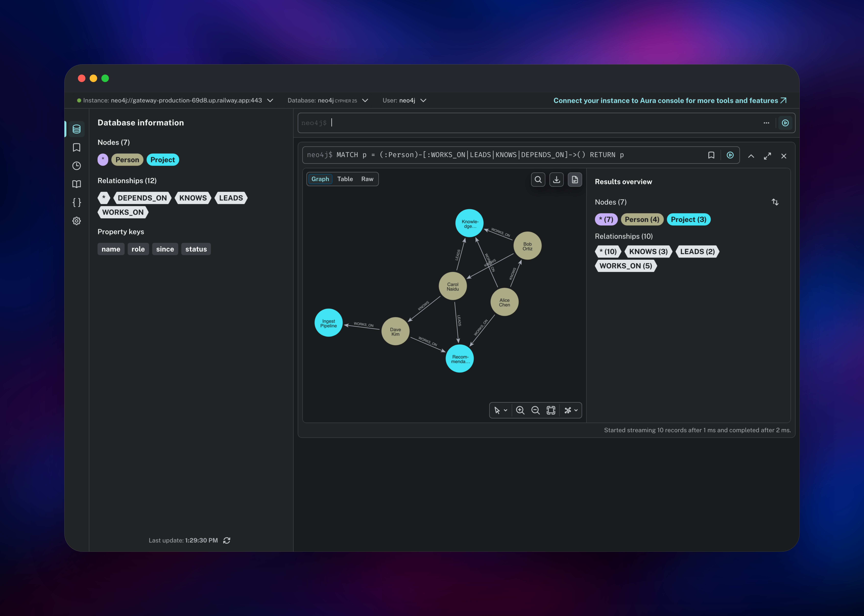Search within the graph visualization
The height and width of the screenshot is (616, 864).
tap(538, 179)
